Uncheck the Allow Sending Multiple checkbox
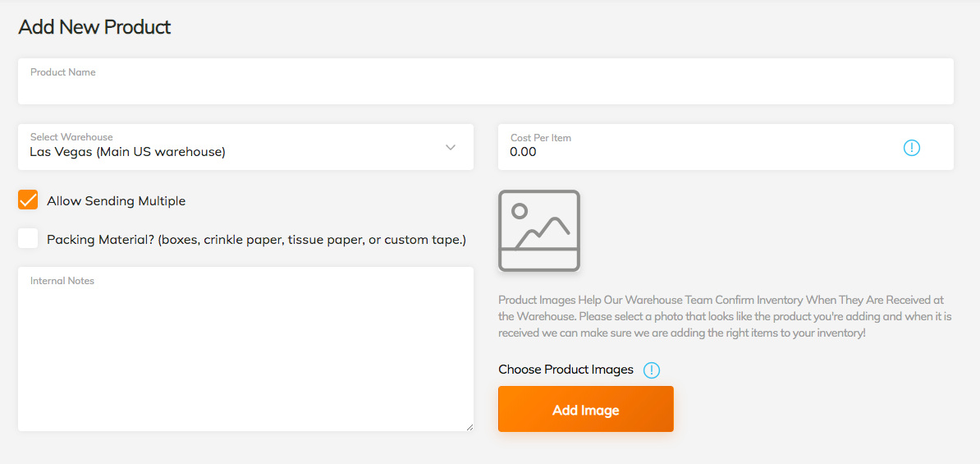 (x=28, y=200)
